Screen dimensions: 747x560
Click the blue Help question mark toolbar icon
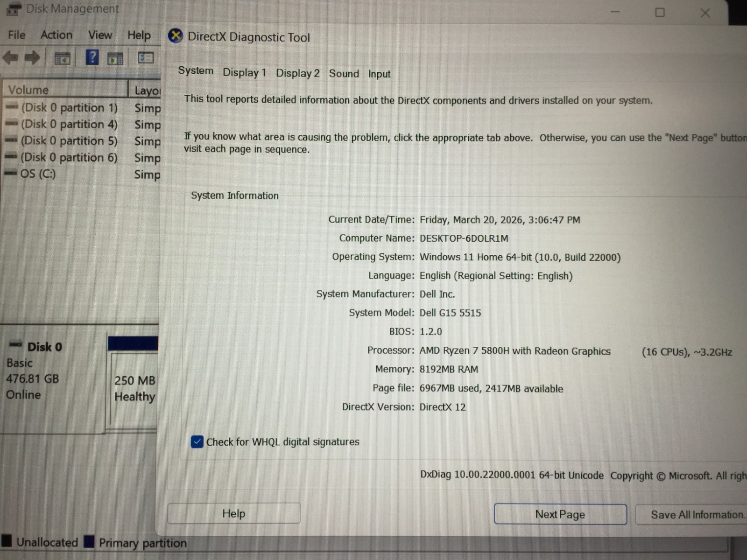point(92,57)
